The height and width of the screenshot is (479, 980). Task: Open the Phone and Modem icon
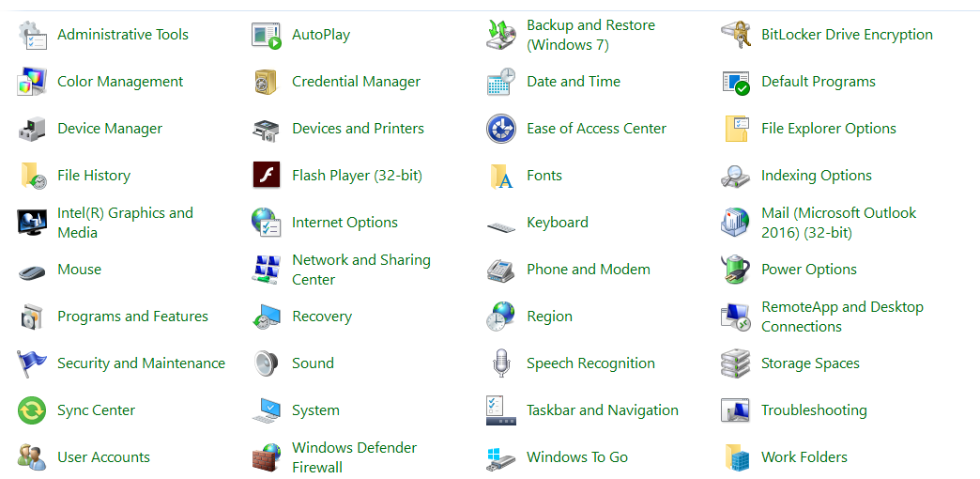pos(501,270)
